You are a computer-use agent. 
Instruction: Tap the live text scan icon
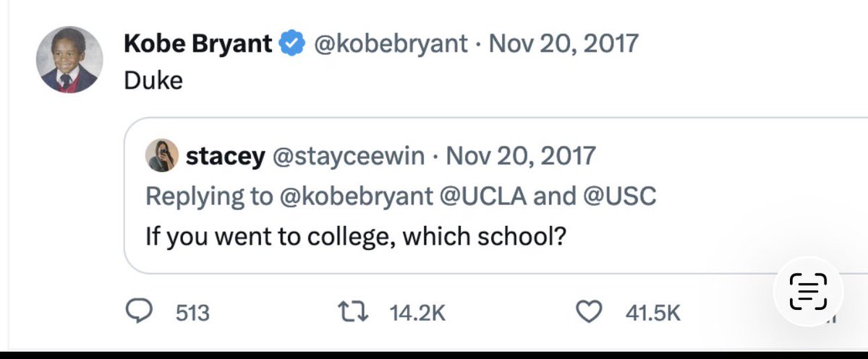[808, 292]
